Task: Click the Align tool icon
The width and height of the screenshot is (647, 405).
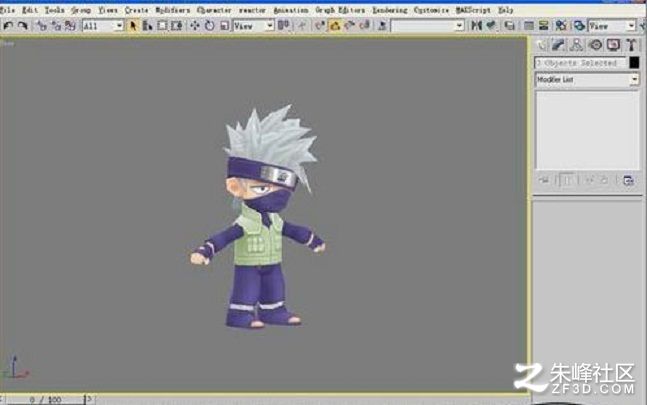Action: 491,26
